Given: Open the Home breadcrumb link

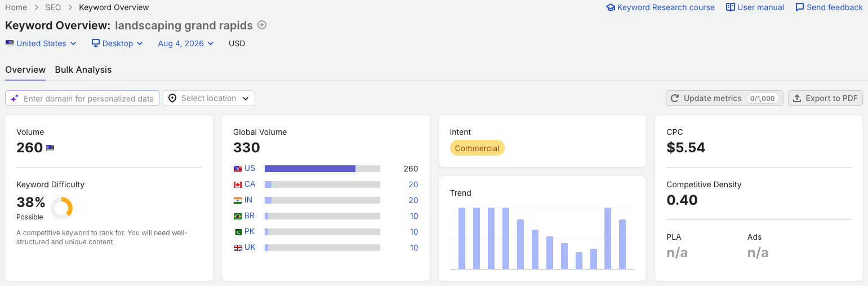Looking at the screenshot, I should (16, 7).
